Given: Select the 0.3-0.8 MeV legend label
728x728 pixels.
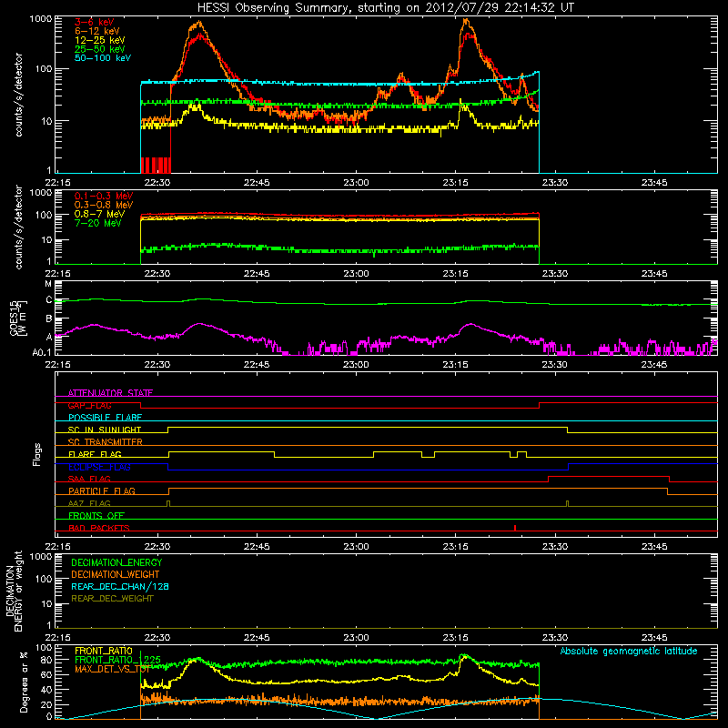Looking at the screenshot, I should pyautogui.click(x=104, y=205).
